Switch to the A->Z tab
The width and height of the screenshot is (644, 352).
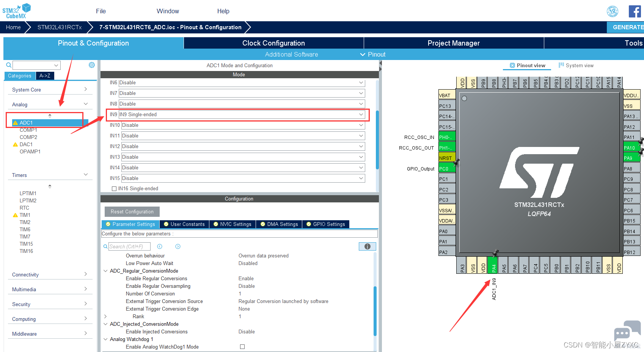[x=45, y=76]
